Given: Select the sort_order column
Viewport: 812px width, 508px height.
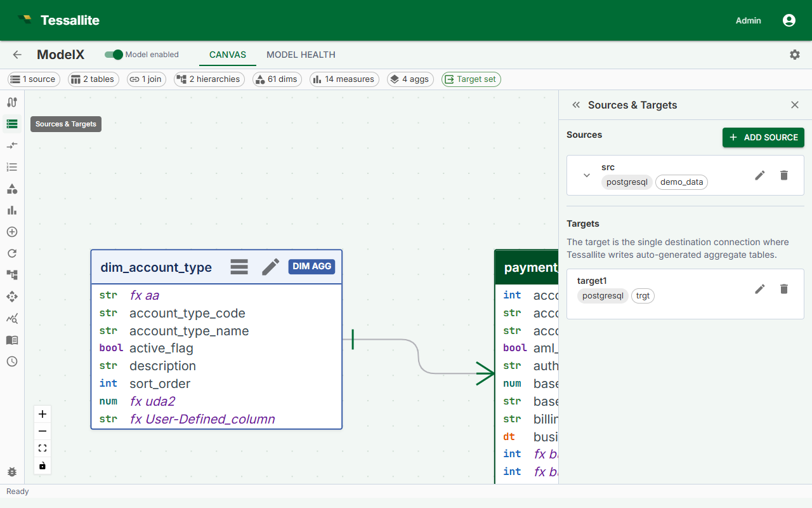Looking at the screenshot, I should pos(216,384).
